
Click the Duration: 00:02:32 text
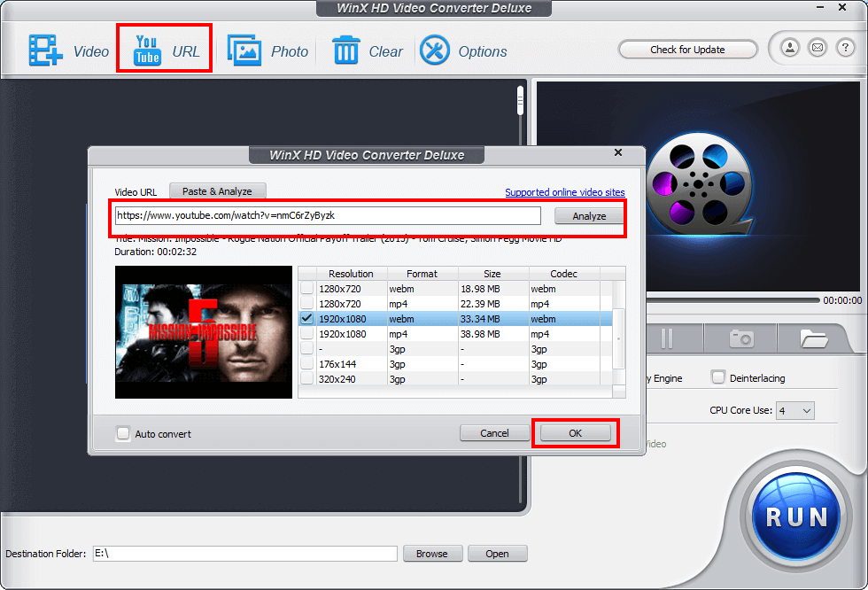[156, 252]
